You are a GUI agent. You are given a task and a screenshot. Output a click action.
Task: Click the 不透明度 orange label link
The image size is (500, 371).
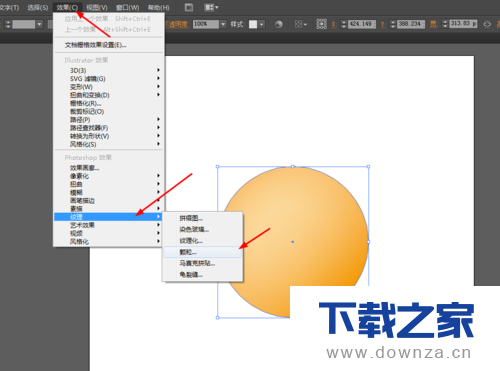(178, 24)
